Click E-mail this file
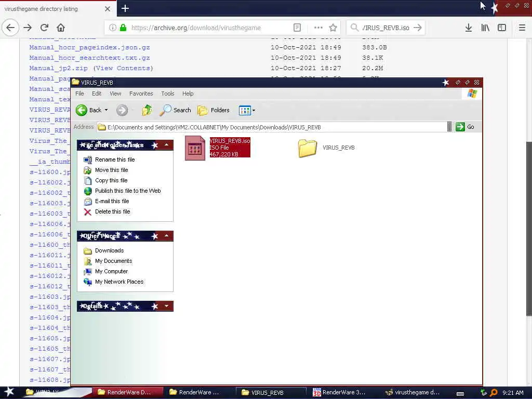This screenshot has height=399, width=532. (x=112, y=201)
